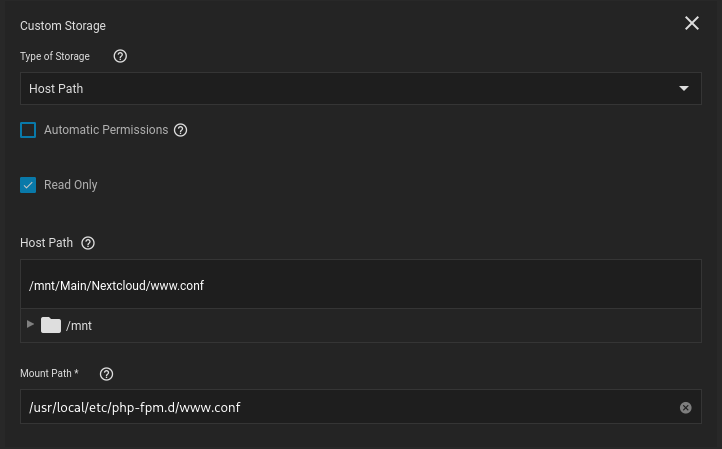Open the Type of Storage dropdown arrow
The image size is (722, 449).
point(684,88)
